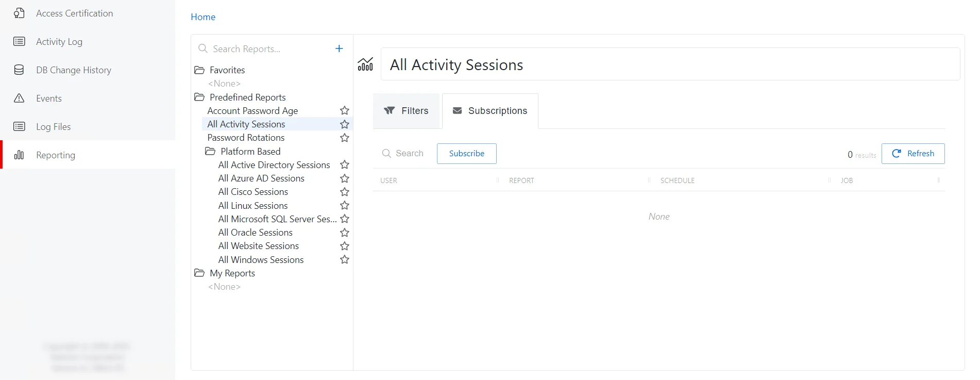Click the chart icon beside the report title
This screenshot has height=380, width=980.
click(x=365, y=64)
